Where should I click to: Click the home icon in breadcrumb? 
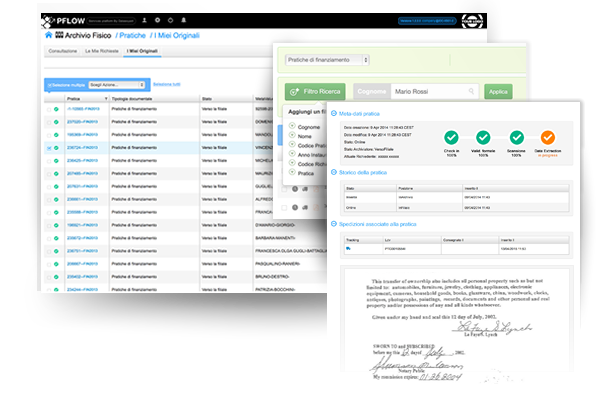click(x=49, y=36)
